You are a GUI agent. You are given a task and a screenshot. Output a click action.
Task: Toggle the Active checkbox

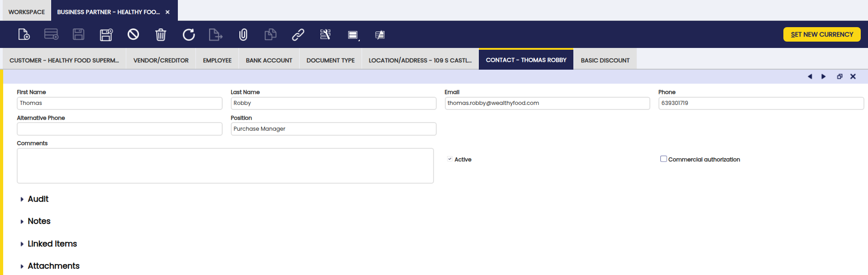click(450, 159)
